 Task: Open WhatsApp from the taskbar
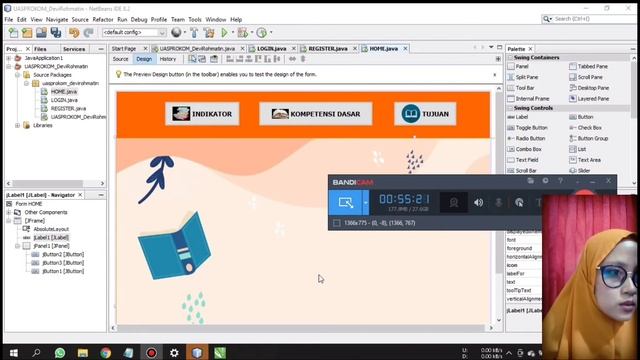(60, 353)
